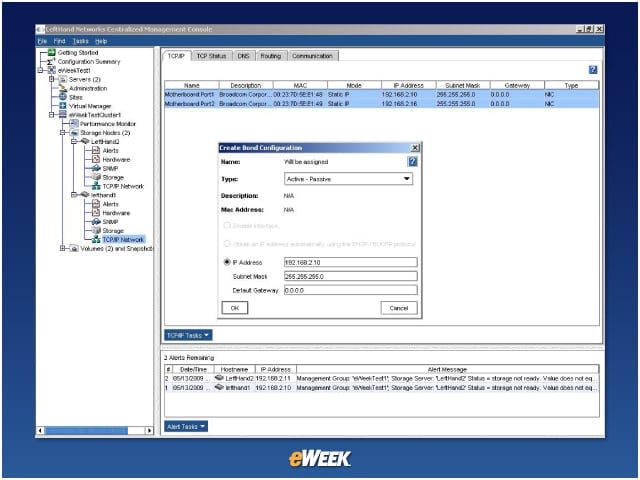Click the Servers (2) icon
This screenshot has height=480, width=640.
pos(63,79)
